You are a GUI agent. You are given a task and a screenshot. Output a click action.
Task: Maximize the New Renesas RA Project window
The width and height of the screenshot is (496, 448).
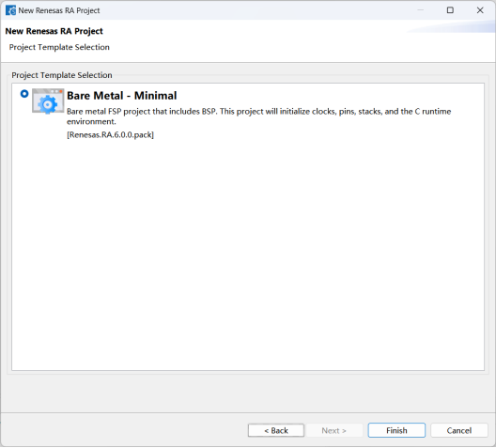450,10
